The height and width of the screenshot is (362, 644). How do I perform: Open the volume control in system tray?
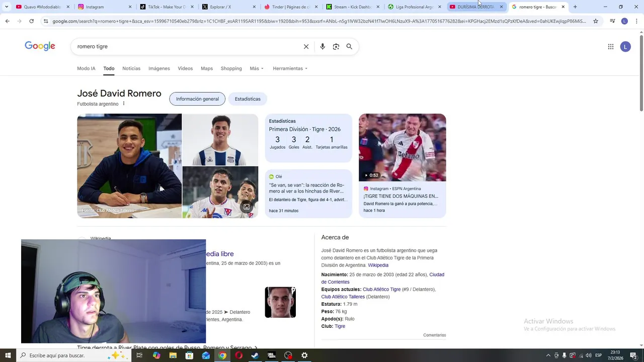pyautogui.click(x=588, y=355)
